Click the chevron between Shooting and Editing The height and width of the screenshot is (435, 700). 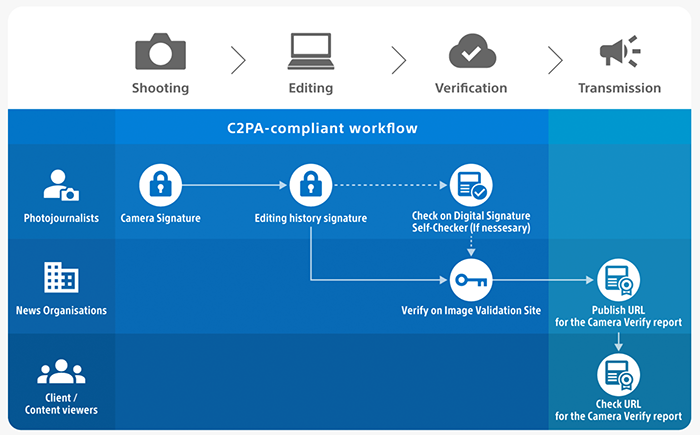coord(238,60)
